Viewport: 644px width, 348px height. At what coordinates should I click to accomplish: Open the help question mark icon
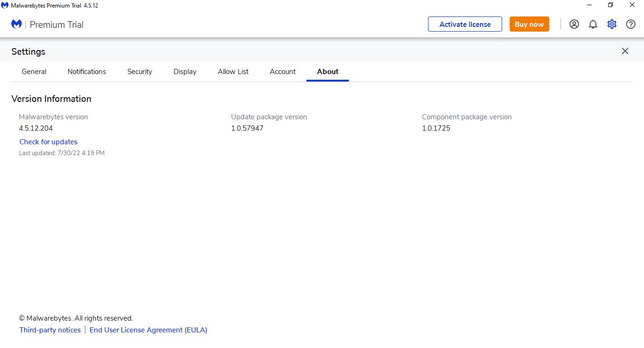[x=631, y=24]
